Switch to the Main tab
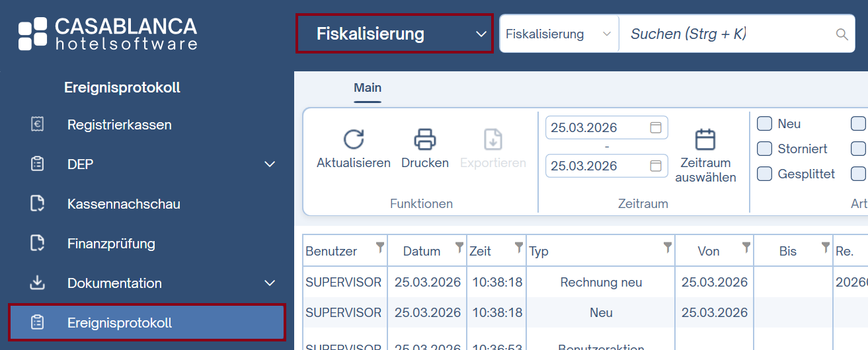This screenshot has width=868, height=350. click(x=368, y=88)
